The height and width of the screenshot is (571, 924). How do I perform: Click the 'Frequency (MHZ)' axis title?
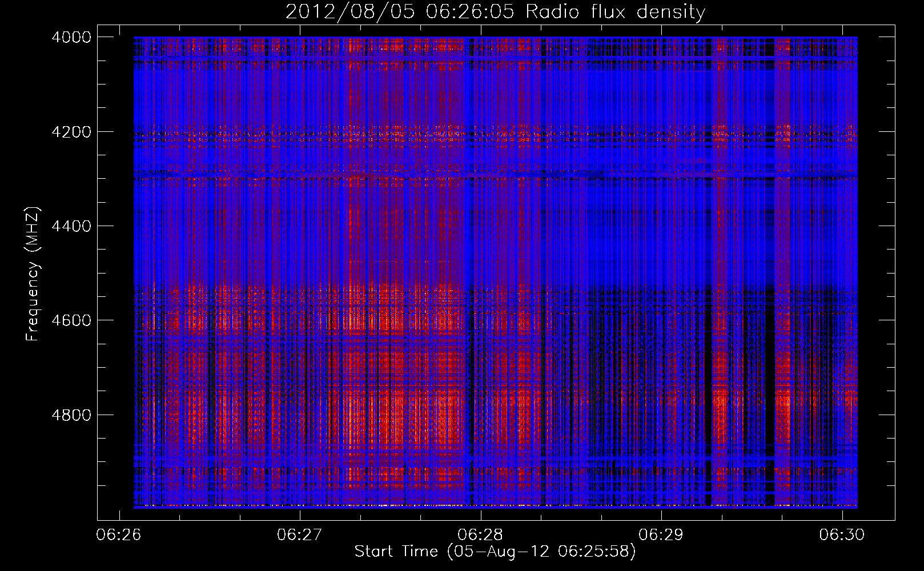tap(33, 274)
